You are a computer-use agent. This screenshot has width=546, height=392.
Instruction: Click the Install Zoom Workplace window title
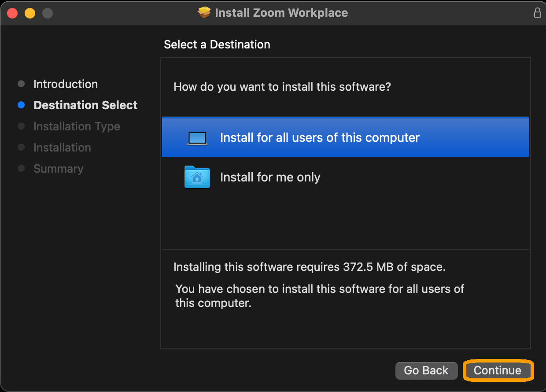click(281, 13)
